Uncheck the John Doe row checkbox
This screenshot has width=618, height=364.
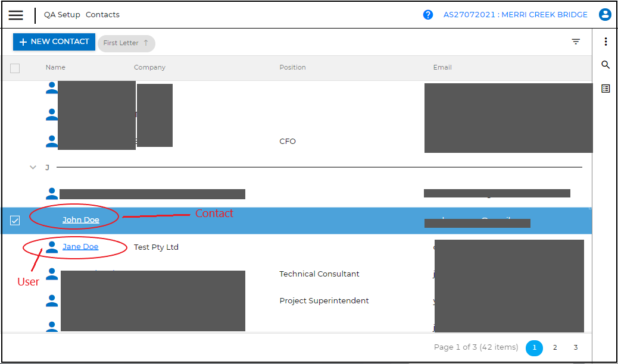coord(15,221)
